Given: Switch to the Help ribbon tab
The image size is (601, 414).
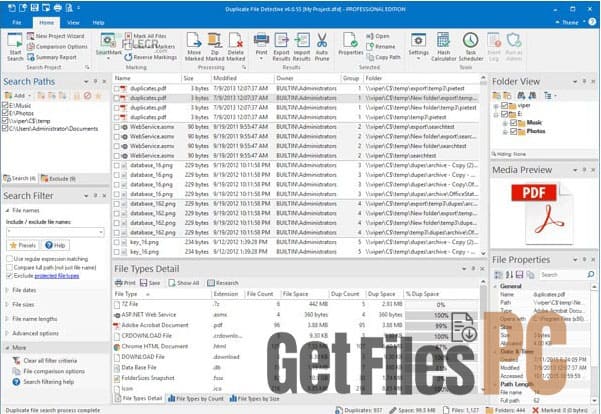Looking at the screenshot, I should [x=99, y=23].
